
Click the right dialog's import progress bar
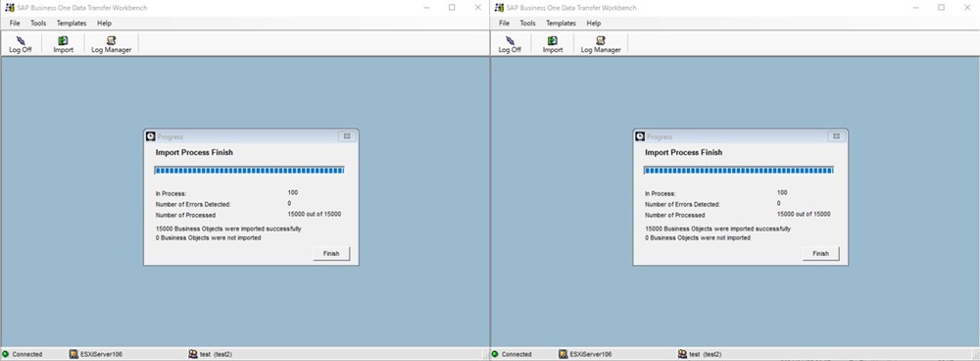pos(739,170)
